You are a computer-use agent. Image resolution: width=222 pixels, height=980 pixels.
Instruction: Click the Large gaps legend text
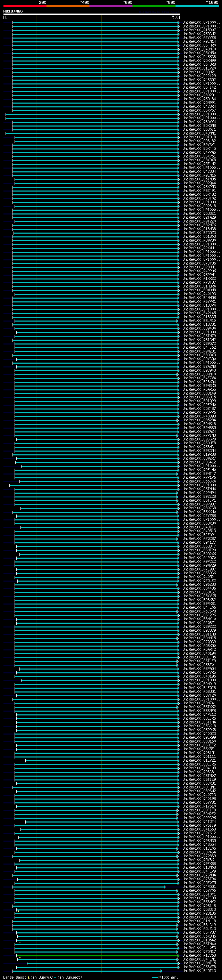click(43, 977)
